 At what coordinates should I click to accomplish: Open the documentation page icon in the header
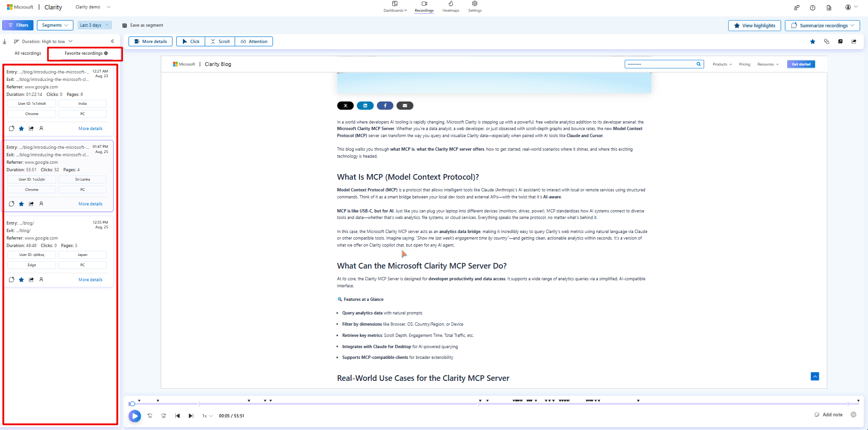829,7
